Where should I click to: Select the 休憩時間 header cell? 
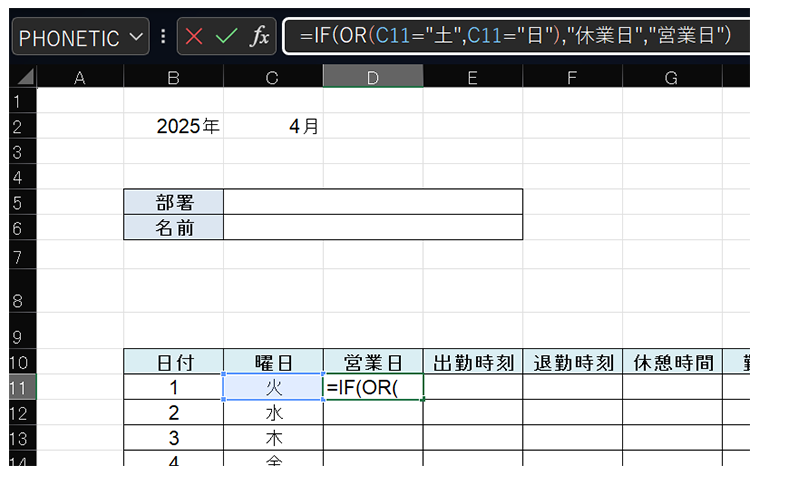pyautogui.click(x=671, y=361)
